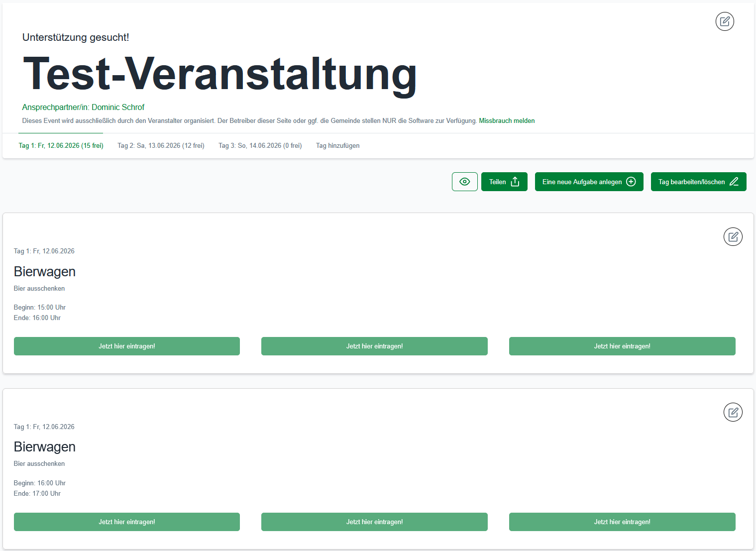The height and width of the screenshot is (551, 756).
Task: Click Ansprechpartner/in: Dominic Schrof text
Action: (83, 107)
